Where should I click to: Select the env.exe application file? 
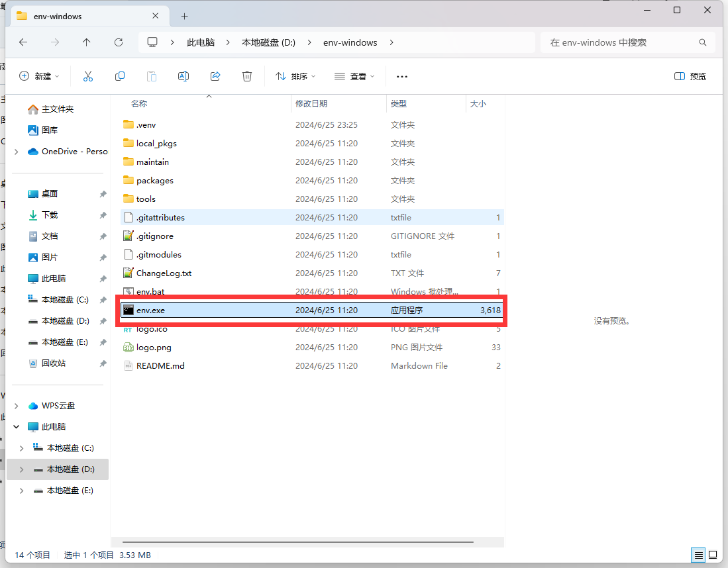[312, 310]
